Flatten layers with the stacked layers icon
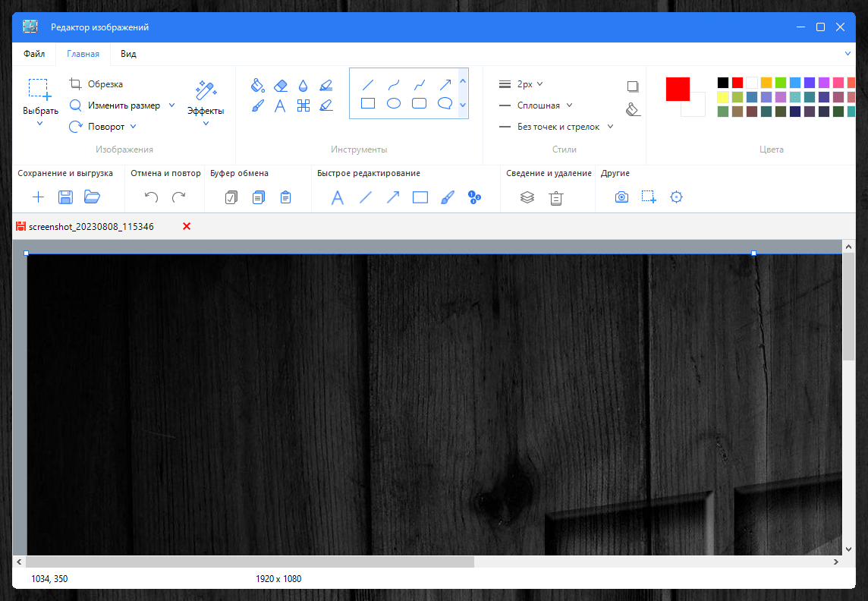The image size is (868, 601). (x=527, y=197)
